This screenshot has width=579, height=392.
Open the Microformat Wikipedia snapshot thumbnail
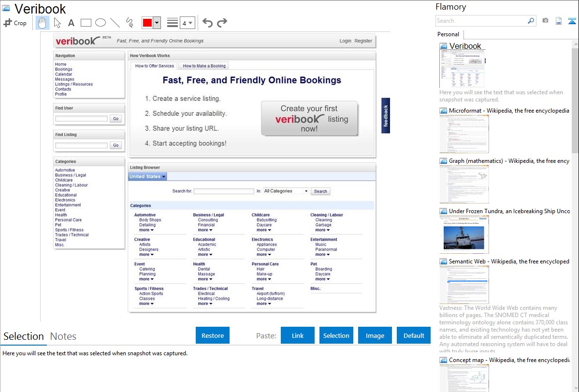464,134
